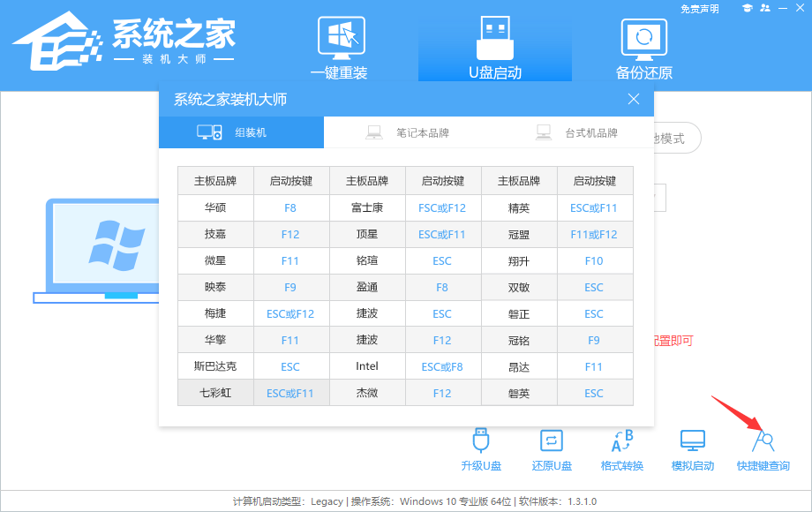Open the 格式转换 tool
Viewport: 812px width, 512px height.
[x=622, y=448]
